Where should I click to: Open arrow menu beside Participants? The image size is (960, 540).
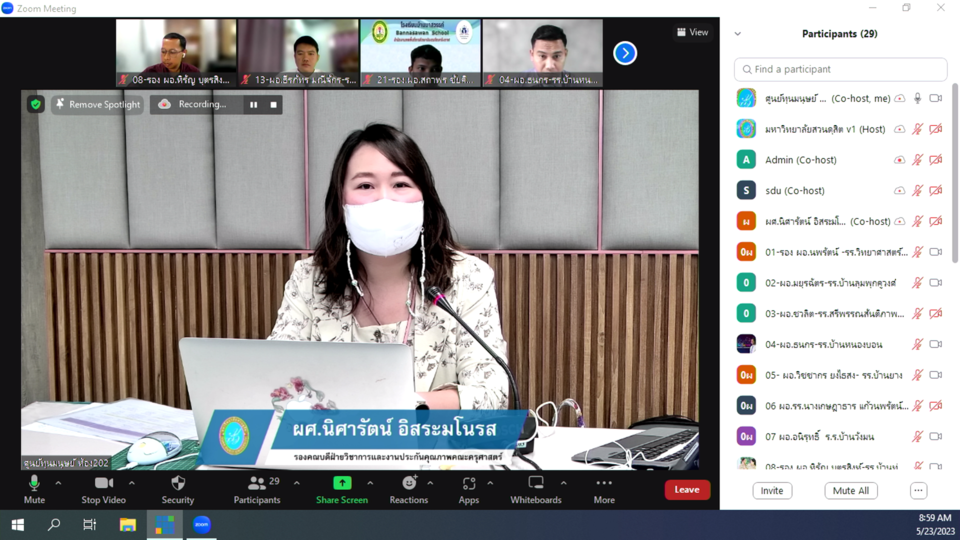point(297,483)
